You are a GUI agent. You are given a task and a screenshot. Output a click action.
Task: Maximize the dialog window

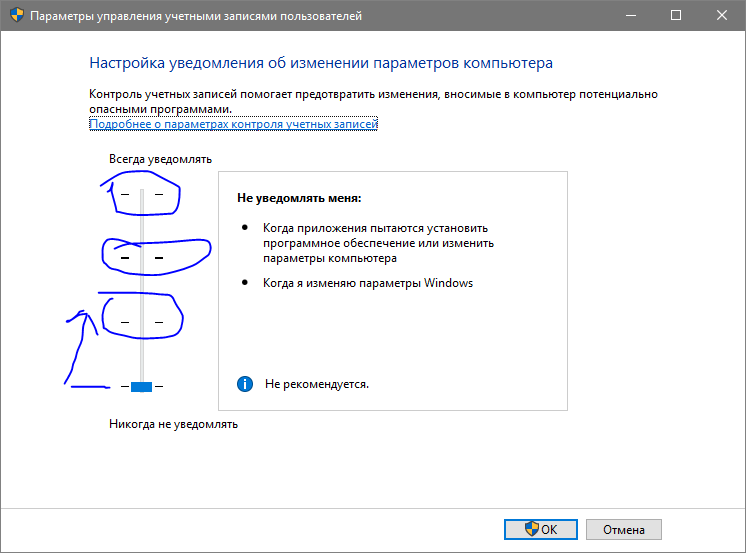[x=676, y=16]
